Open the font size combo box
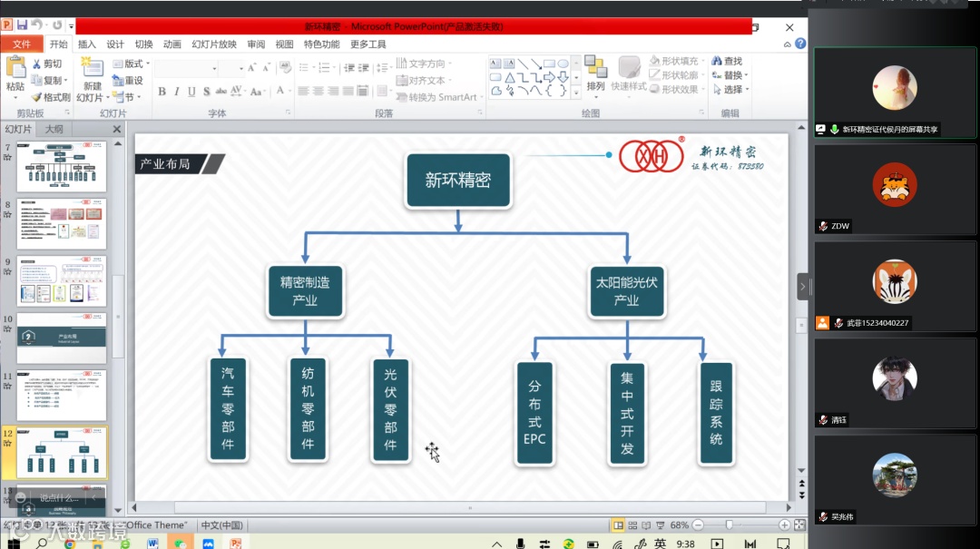Screen dimensions: 980x549 232,67
